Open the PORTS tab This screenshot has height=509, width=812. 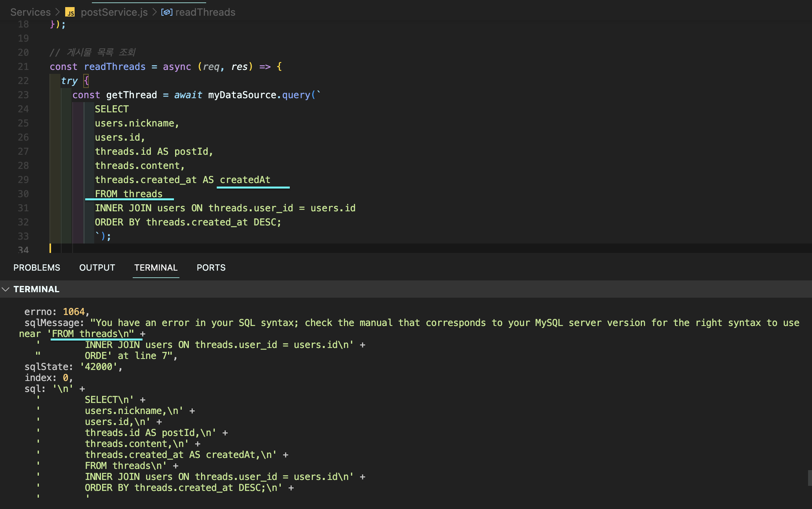click(x=211, y=268)
